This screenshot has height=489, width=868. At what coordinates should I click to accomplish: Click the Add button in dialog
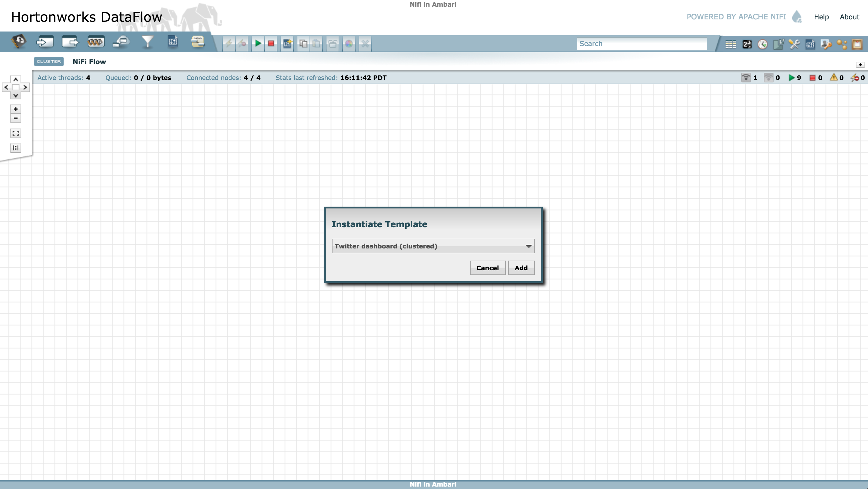(x=521, y=268)
